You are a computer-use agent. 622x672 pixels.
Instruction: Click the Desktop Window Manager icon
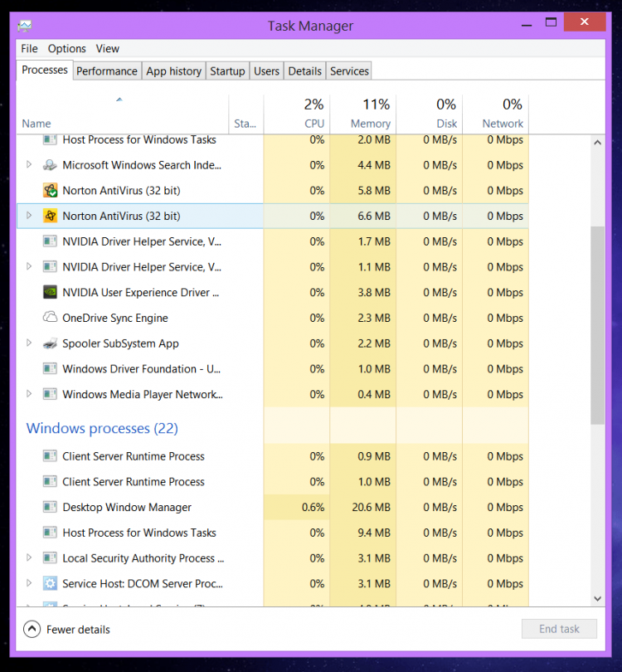click(x=50, y=507)
